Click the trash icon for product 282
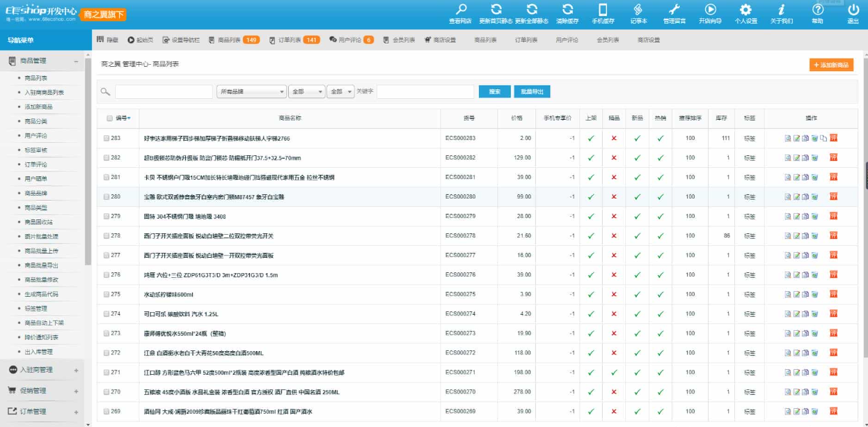868x427 pixels. pos(814,157)
